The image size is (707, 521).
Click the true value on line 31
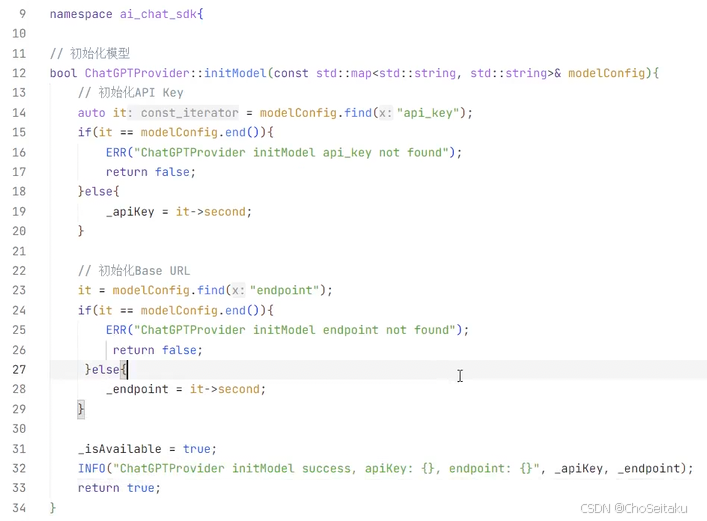point(196,449)
